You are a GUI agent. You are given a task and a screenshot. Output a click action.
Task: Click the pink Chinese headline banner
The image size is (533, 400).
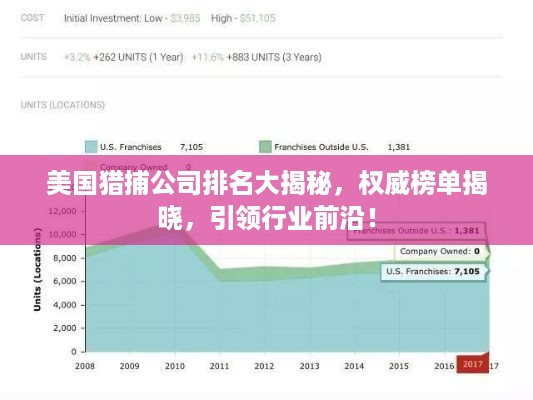point(266,200)
